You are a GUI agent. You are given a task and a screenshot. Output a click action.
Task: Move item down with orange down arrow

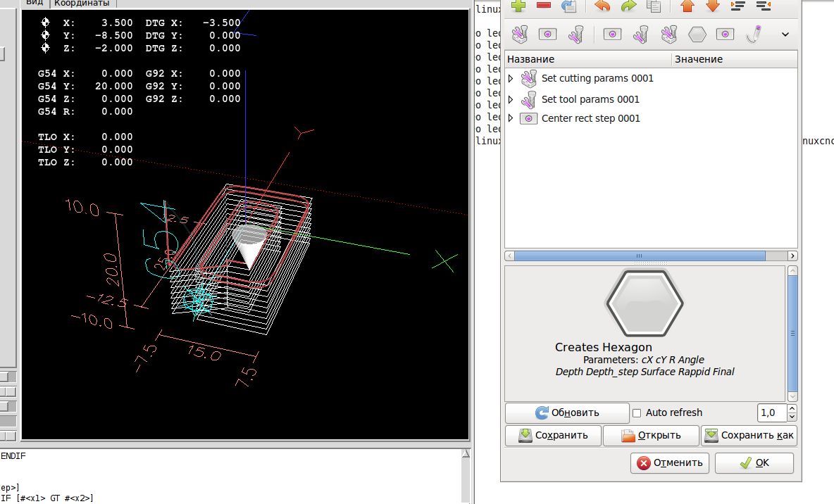[713, 6]
